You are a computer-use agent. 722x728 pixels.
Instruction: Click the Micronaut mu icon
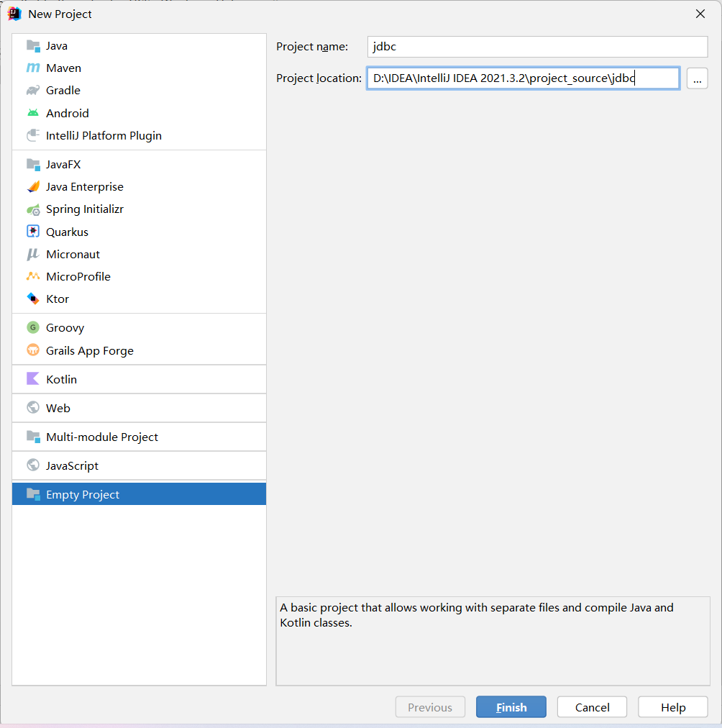pyautogui.click(x=33, y=255)
